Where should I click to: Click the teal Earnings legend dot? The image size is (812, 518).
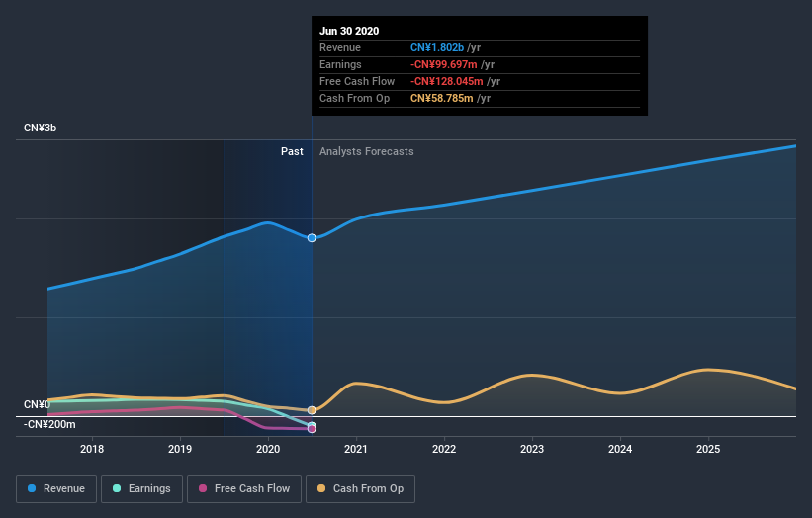click(x=117, y=488)
